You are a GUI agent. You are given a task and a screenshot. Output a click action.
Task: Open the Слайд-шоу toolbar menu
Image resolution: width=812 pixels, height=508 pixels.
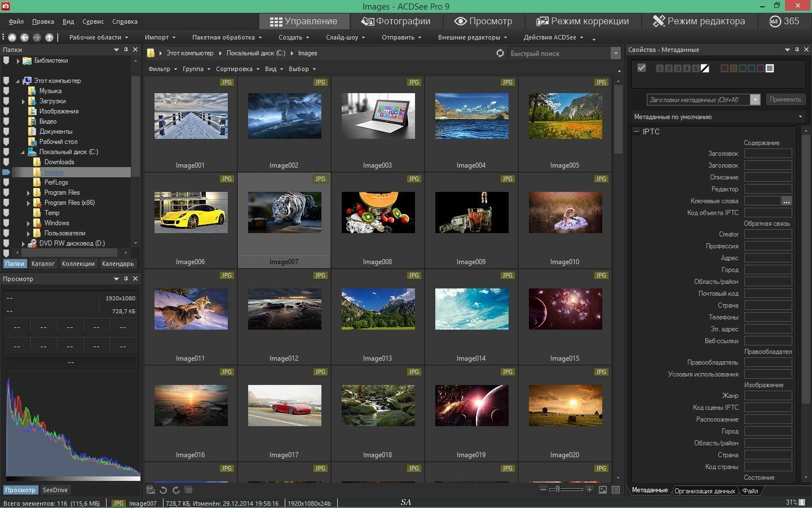coord(345,37)
